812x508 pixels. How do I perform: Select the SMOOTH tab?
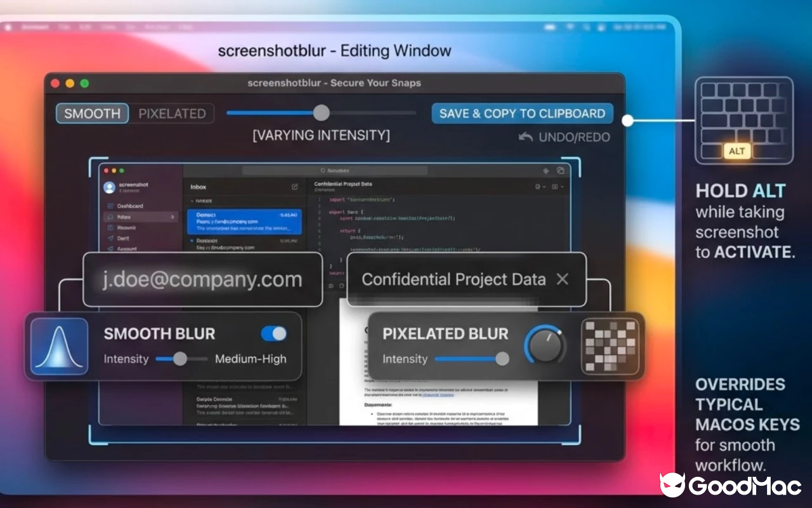pos(92,113)
